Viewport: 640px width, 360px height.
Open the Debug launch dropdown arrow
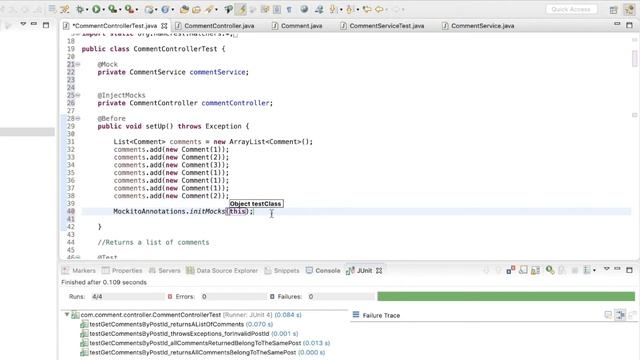pyautogui.click(x=87, y=10)
